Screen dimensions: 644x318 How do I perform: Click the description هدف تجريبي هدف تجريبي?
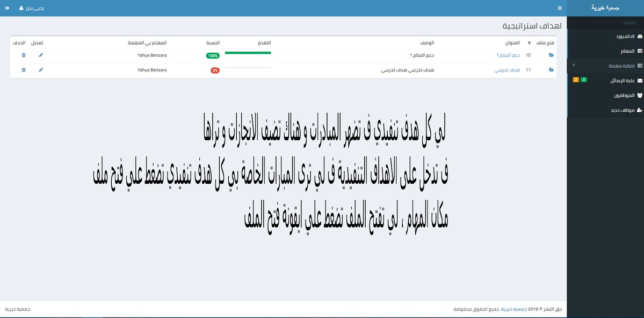[x=408, y=70]
